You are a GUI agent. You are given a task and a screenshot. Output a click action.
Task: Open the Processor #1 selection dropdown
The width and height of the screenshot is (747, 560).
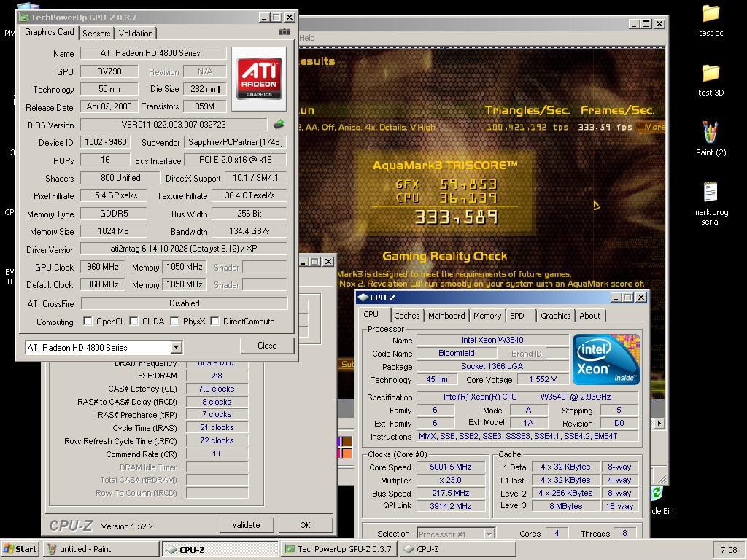click(x=489, y=534)
